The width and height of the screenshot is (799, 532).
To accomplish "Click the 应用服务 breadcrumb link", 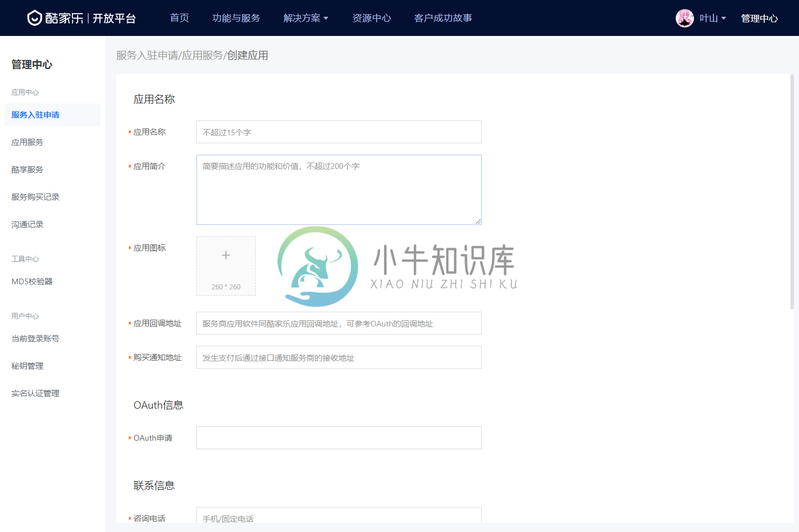I will point(203,55).
